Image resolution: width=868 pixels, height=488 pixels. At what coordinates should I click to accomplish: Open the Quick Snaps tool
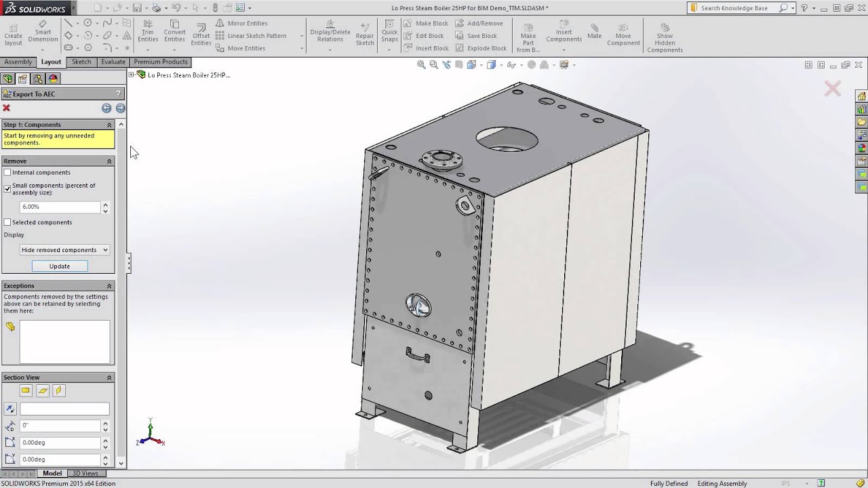click(389, 31)
